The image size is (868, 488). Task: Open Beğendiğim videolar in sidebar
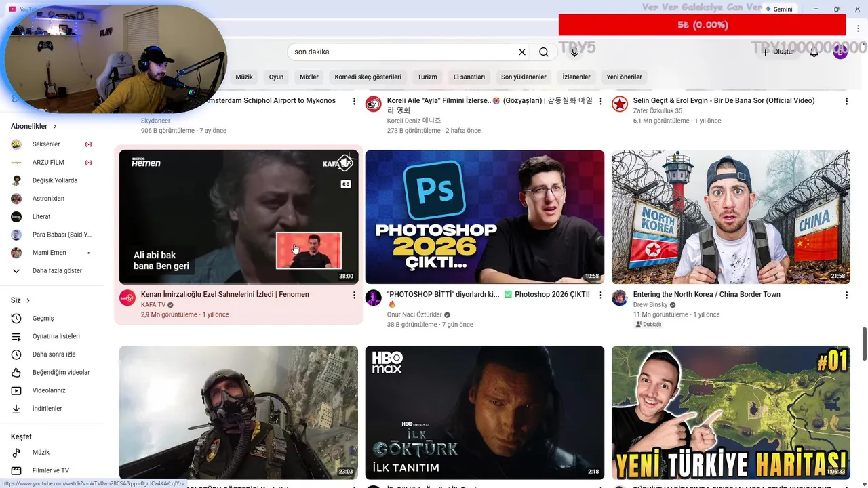coord(52,372)
